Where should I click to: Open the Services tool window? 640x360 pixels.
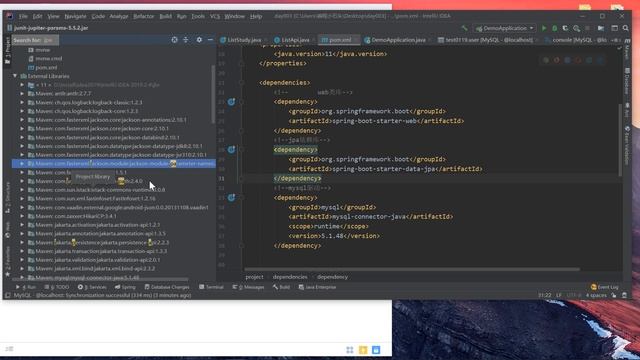[92, 287]
